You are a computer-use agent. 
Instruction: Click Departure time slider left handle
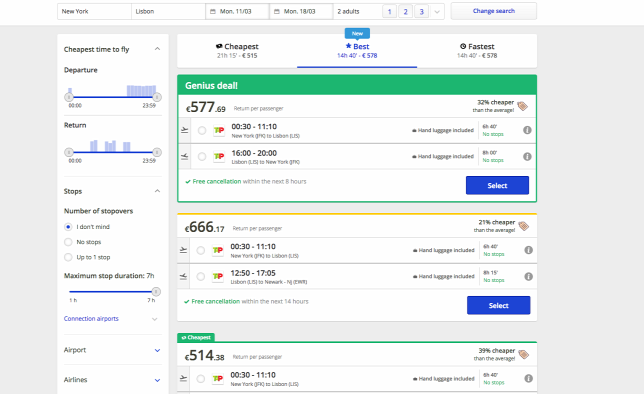pos(69,97)
